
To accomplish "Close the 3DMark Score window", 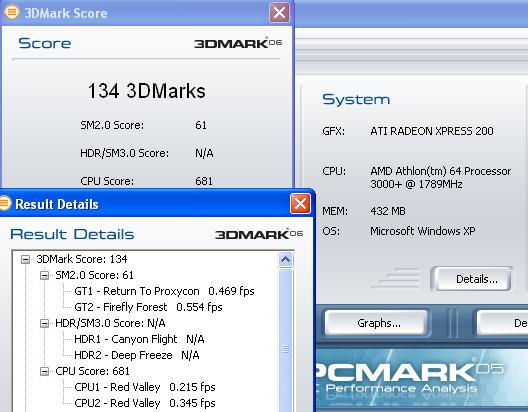I will [279, 13].
